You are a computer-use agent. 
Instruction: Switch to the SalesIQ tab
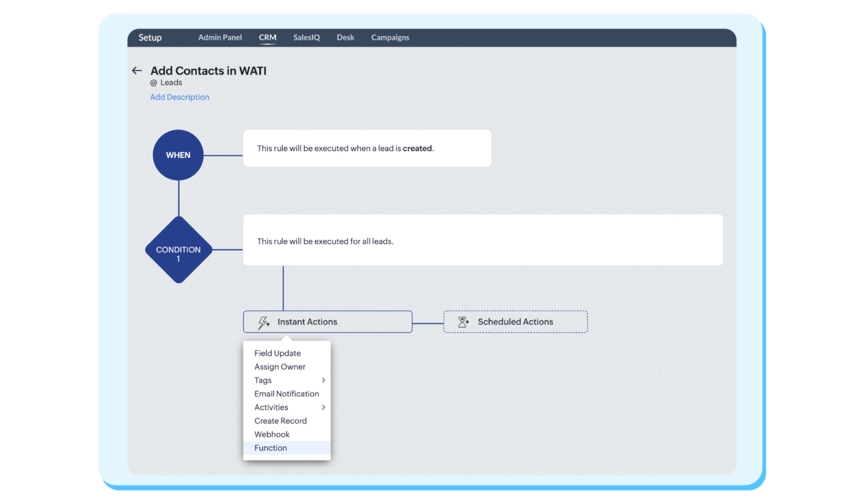307,37
